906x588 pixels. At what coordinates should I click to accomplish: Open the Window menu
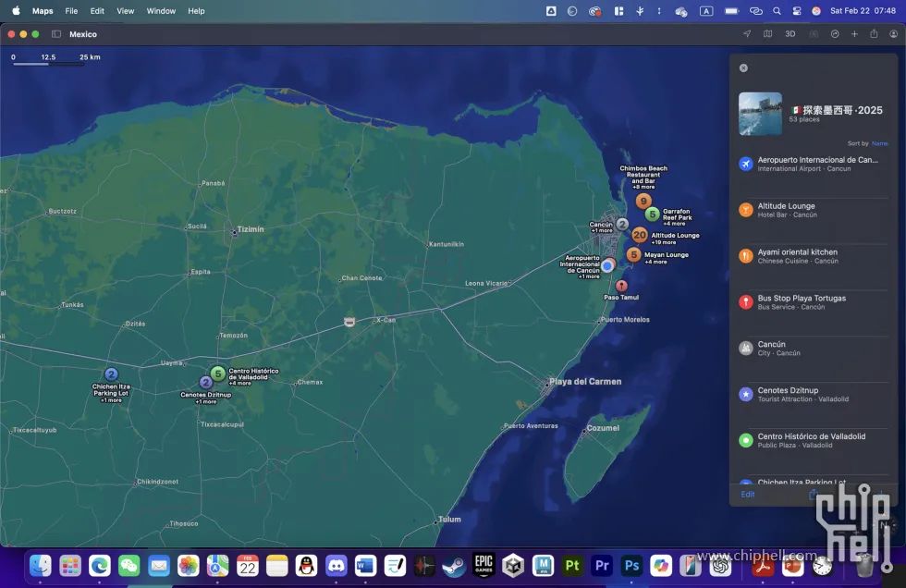click(x=161, y=11)
